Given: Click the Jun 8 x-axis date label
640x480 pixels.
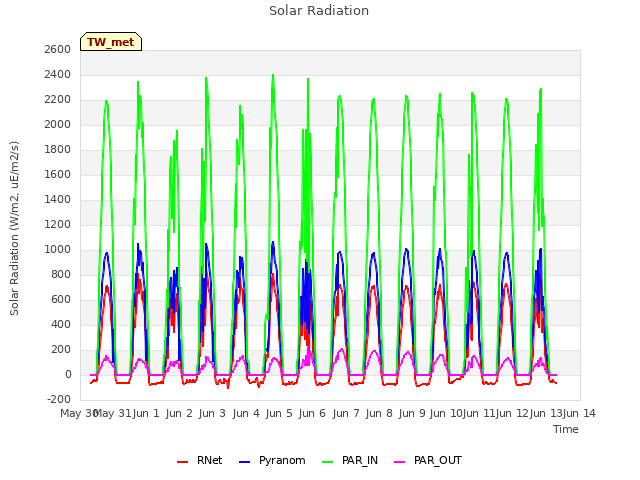Looking at the screenshot, I should tap(379, 413).
